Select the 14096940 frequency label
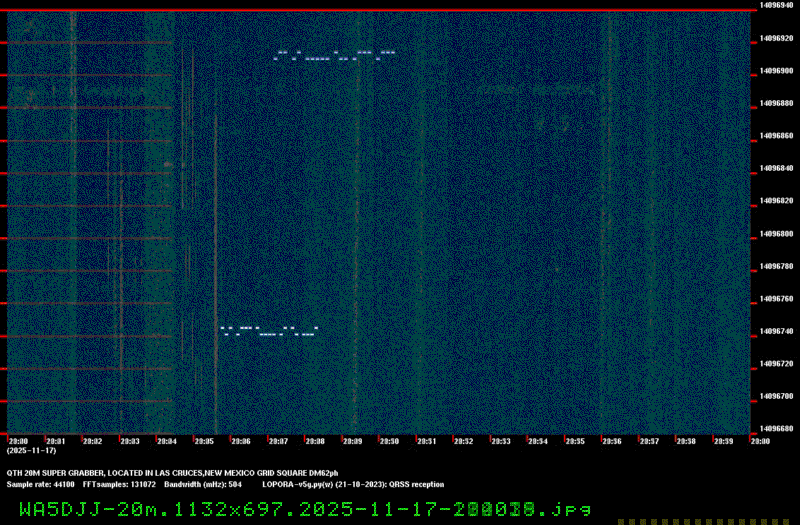The image size is (800, 525). tap(776, 6)
